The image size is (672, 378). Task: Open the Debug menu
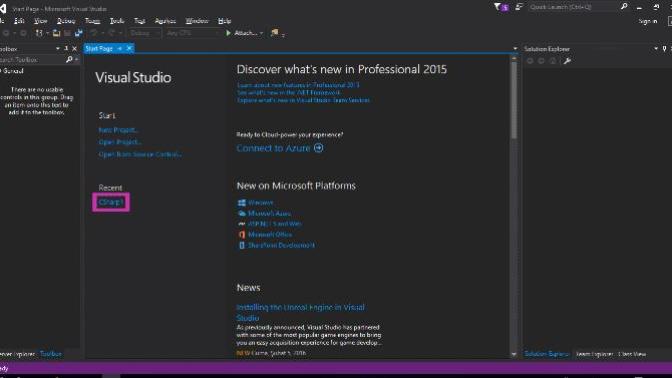66,21
